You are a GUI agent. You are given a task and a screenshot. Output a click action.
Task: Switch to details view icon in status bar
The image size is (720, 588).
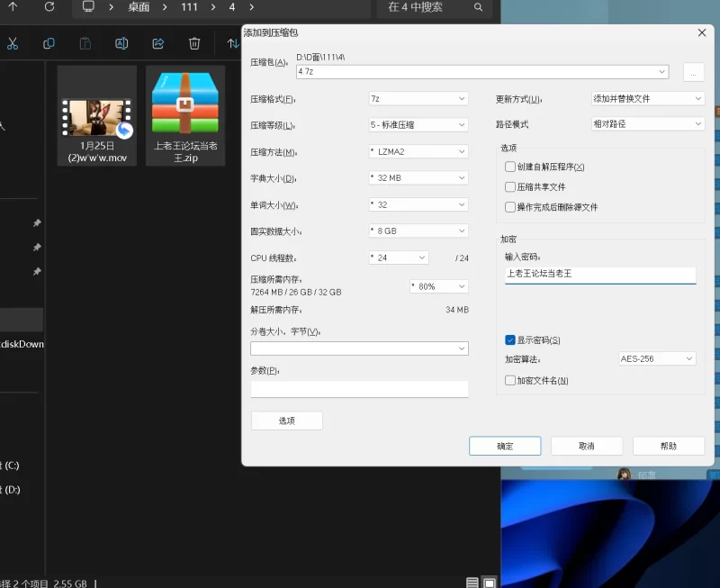pyautogui.click(x=472, y=583)
